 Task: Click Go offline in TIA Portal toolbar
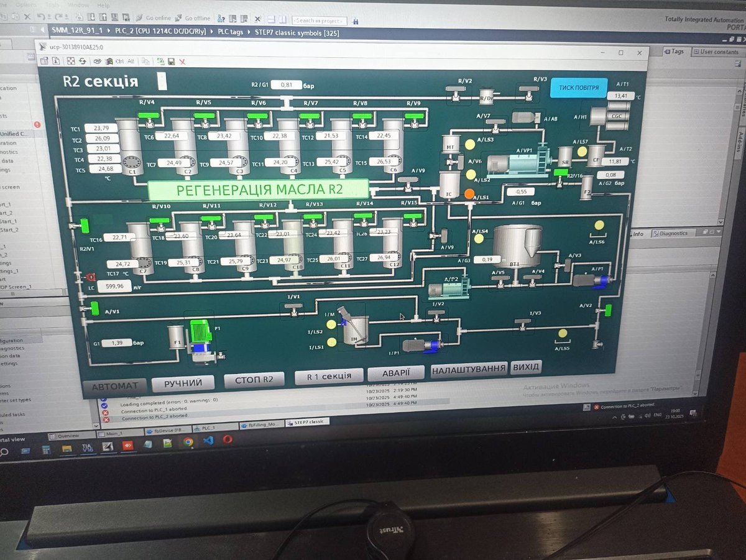pos(192,18)
